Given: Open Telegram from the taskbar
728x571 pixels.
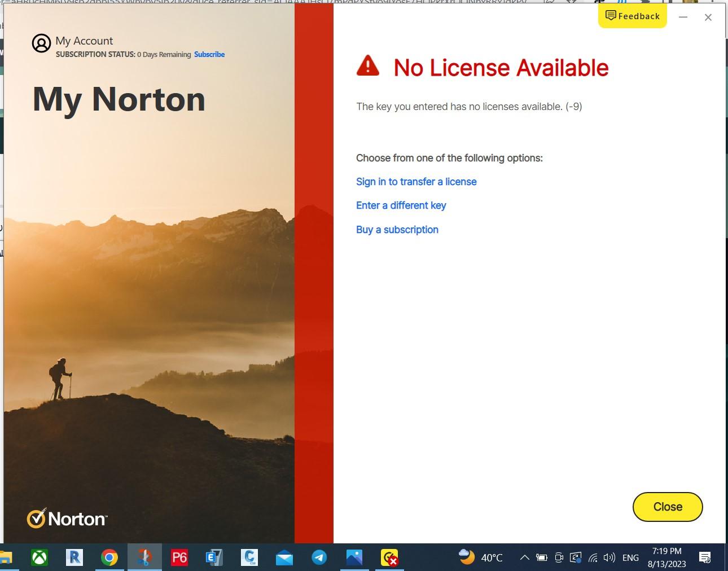Looking at the screenshot, I should [319, 557].
